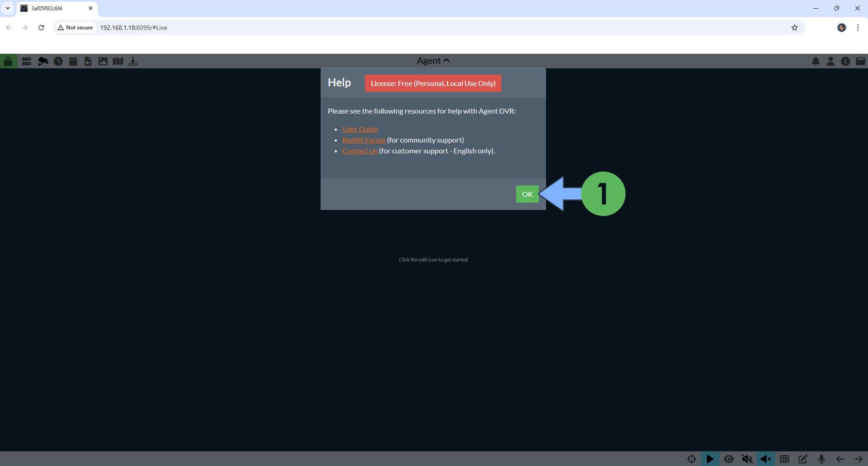Click the right arrow next view icon
Screen dimensions: 868x466
coord(858,459)
